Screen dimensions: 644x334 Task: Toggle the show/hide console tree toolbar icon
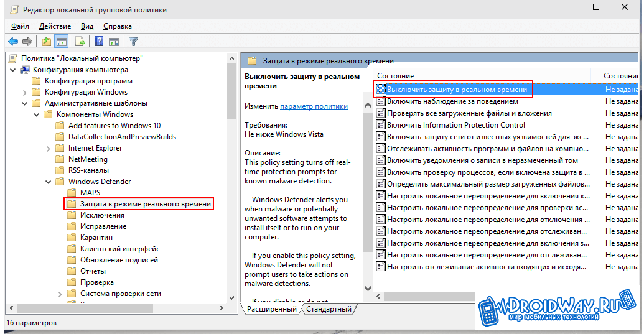click(x=62, y=41)
